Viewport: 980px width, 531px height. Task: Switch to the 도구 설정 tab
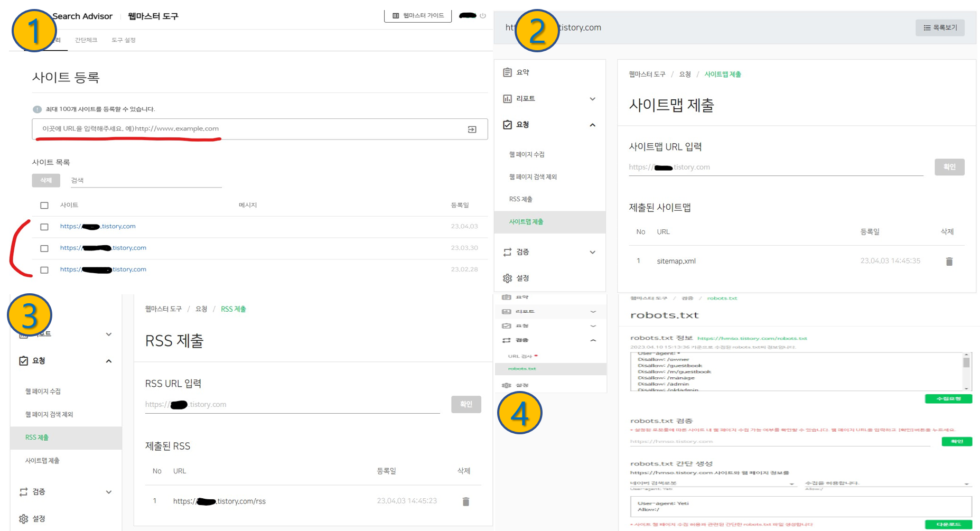(124, 40)
